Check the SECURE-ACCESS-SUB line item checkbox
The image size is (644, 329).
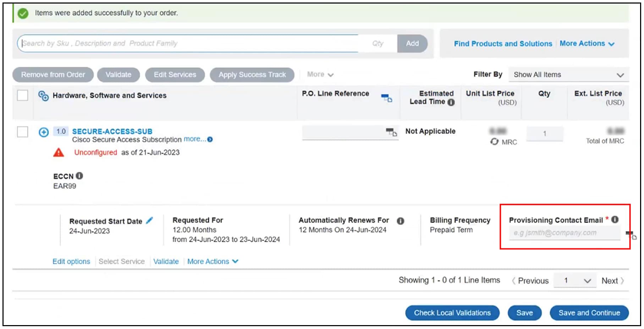pyautogui.click(x=23, y=132)
